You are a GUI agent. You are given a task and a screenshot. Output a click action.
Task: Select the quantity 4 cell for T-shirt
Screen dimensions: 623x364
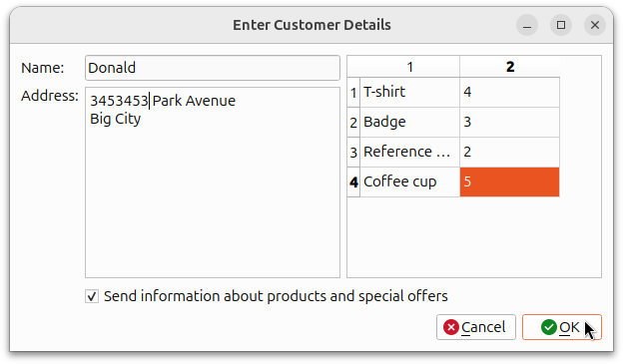click(x=510, y=92)
